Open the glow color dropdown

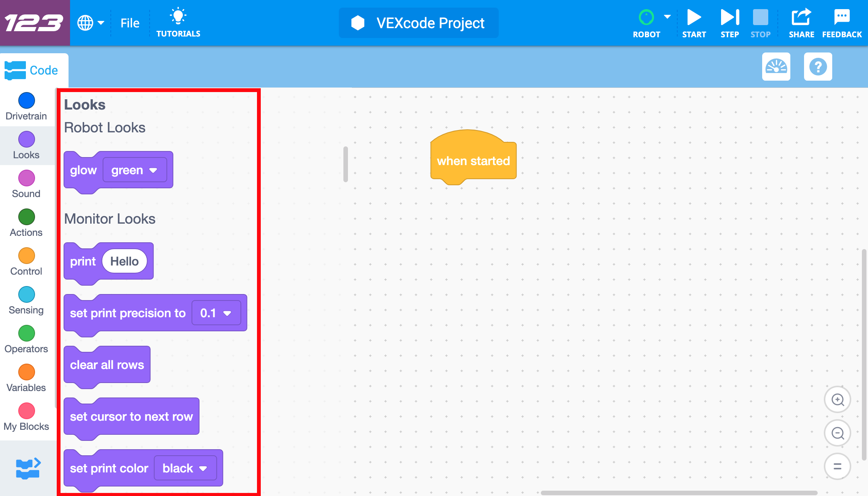tap(153, 170)
